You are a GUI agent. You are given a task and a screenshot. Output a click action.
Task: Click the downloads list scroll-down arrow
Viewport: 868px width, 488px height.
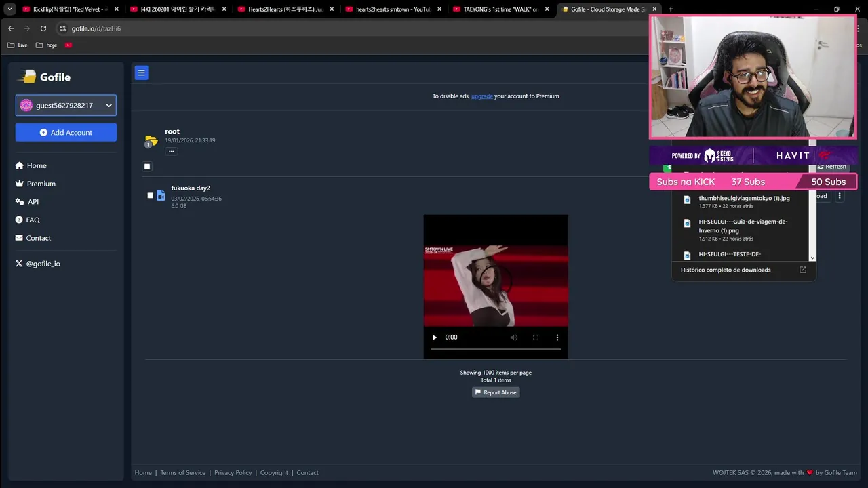pos(812,258)
